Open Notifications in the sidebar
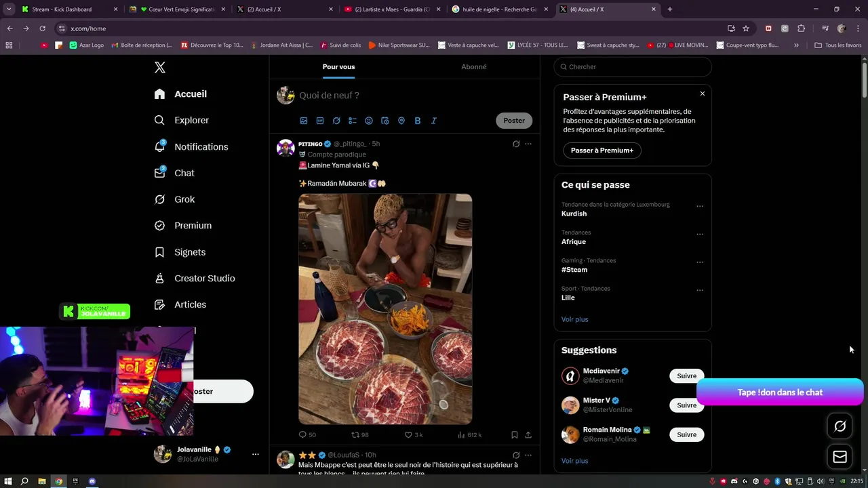 [191, 146]
